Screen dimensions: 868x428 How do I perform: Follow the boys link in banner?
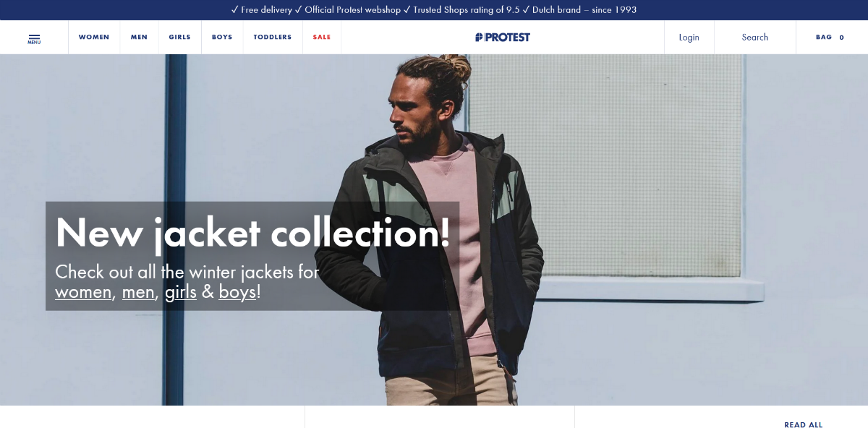coord(237,292)
